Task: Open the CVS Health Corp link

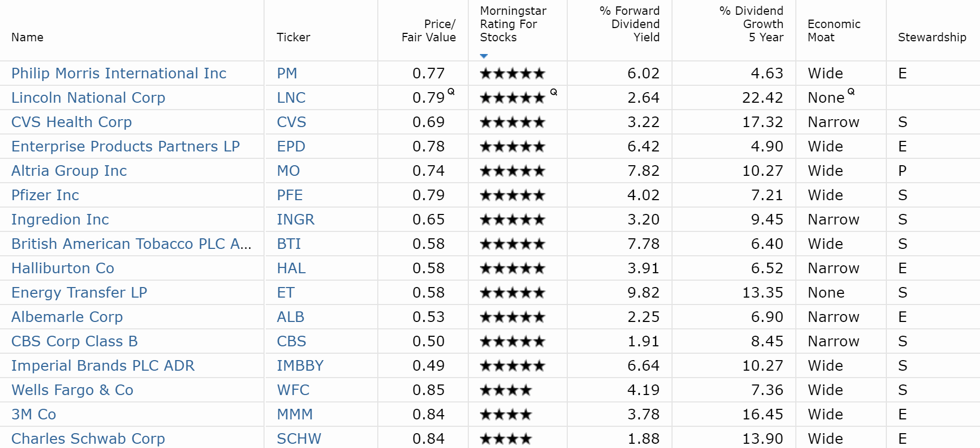Action: [x=71, y=122]
